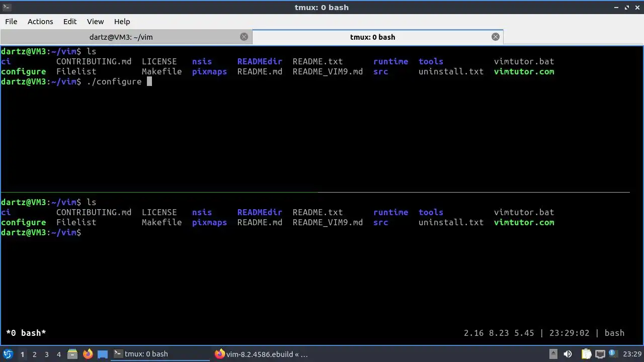Screen dimensions: 644x362
Task: Maximize the terminal window
Action: pos(627,7)
